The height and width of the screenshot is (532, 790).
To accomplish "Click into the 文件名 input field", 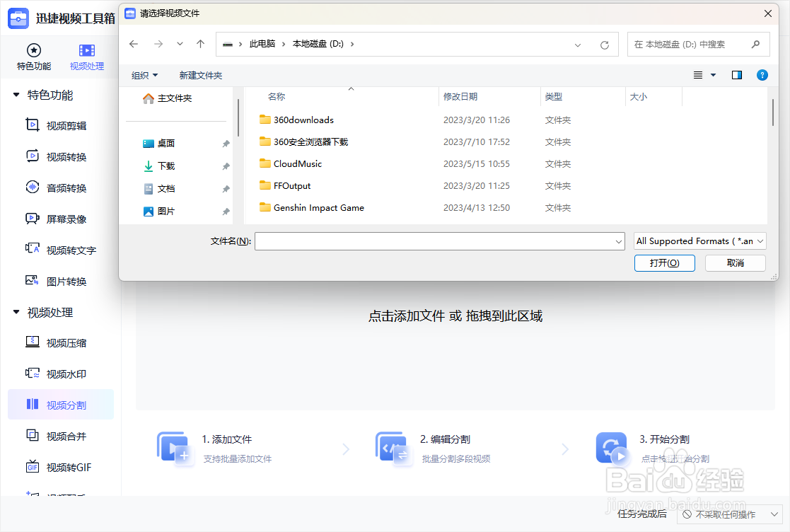I will click(x=434, y=241).
